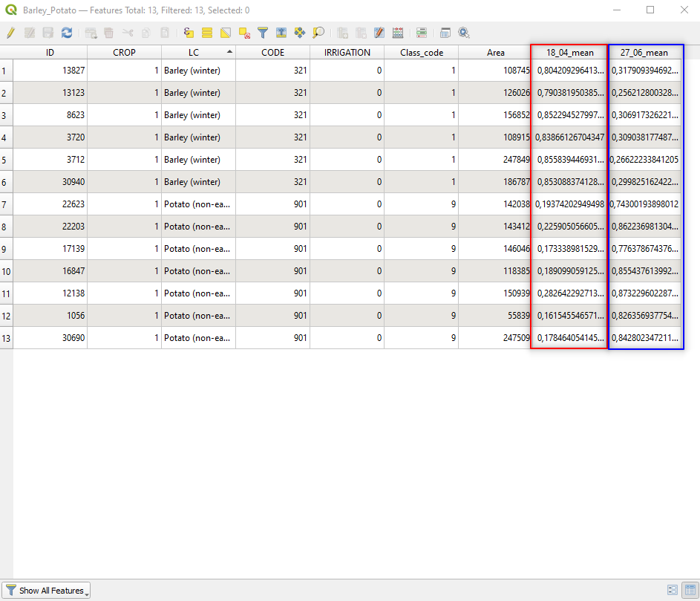Reload the attribute table
The width and height of the screenshot is (700, 601).
click(x=67, y=33)
